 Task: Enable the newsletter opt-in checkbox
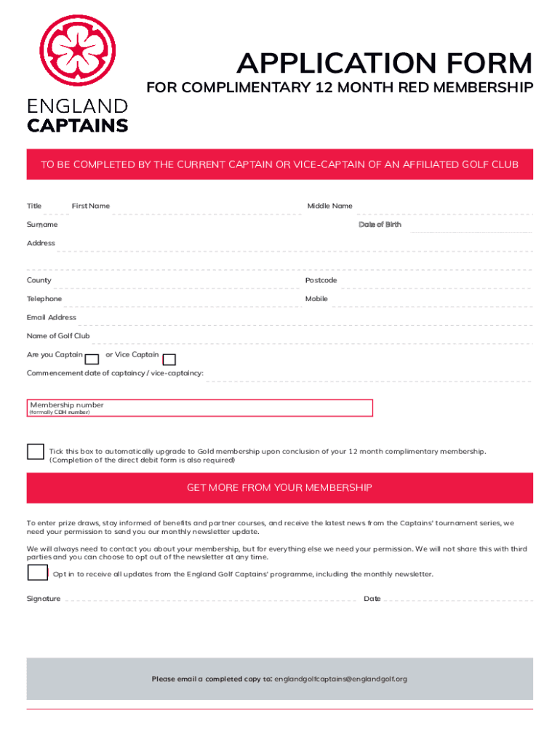pos(37,573)
